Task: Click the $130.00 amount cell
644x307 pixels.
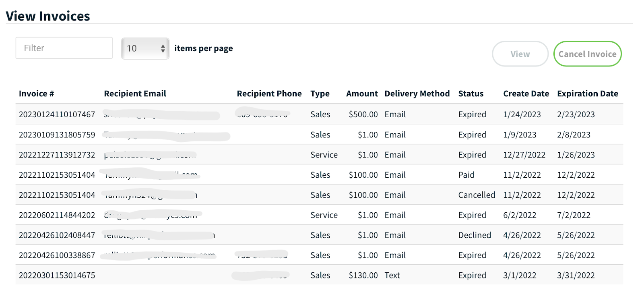Action: [363, 276]
